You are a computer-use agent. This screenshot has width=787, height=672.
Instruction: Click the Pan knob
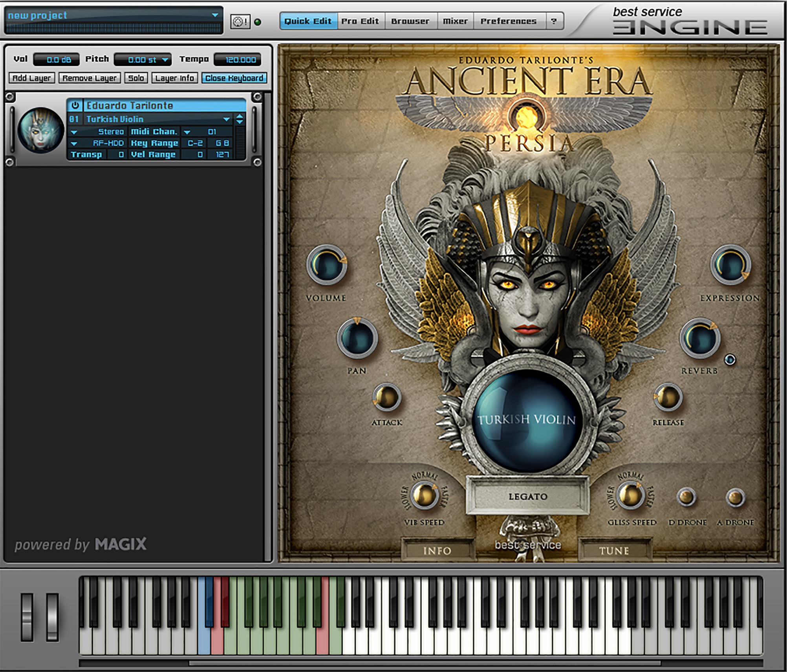click(357, 338)
